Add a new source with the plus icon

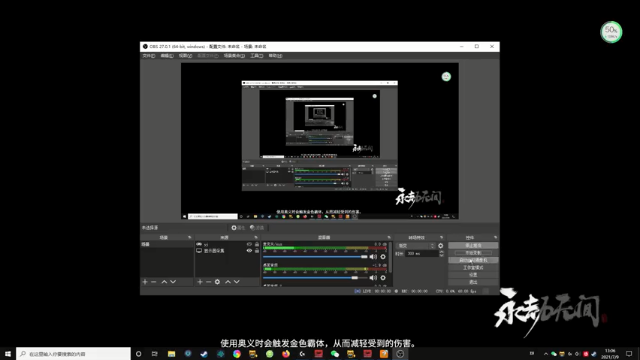pos(200,282)
